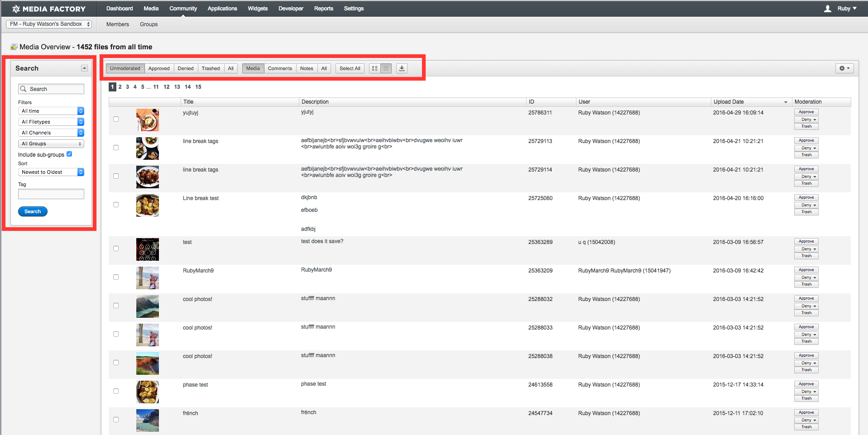868x435 pixels.
Task: Select checkbox for media ID 25729113
Action: [116, 148]
